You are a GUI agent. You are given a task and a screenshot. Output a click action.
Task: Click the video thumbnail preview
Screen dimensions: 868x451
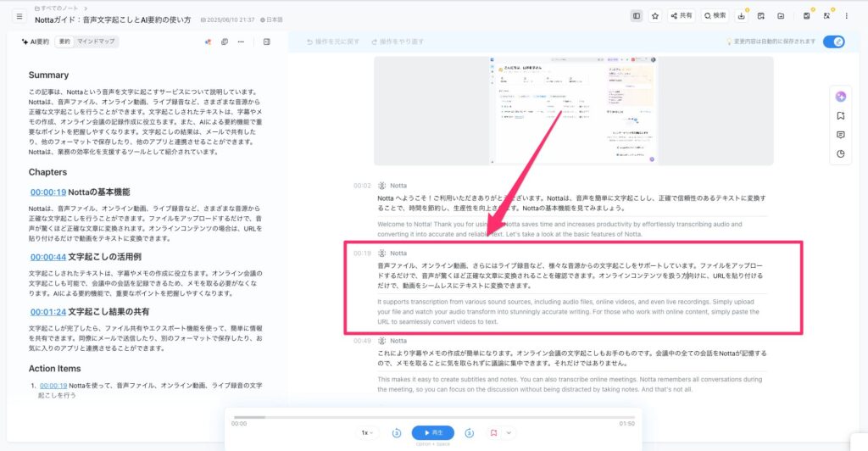[574, 111]
